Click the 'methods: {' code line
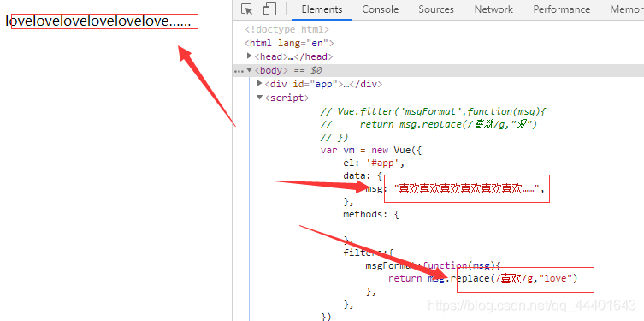 (x=371, y=214)
